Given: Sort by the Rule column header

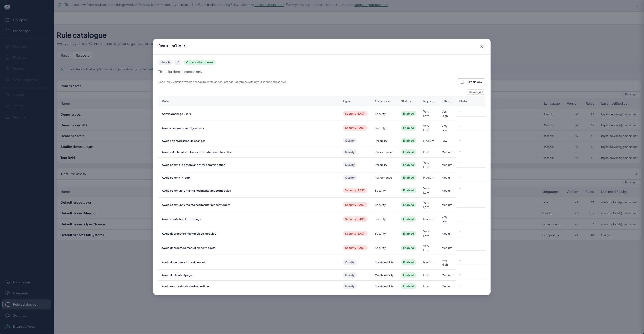Looking at the screenshot, I should click(x=165, y=101).
